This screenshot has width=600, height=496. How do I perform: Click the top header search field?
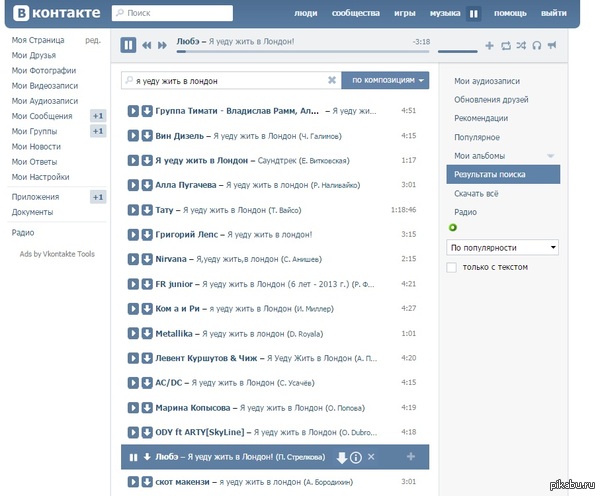click(x=172, y=13)
